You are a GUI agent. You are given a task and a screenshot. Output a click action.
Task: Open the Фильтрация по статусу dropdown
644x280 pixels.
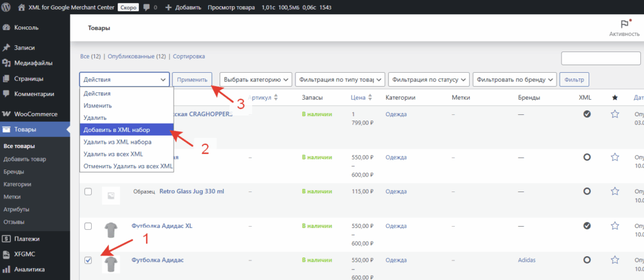429,80
